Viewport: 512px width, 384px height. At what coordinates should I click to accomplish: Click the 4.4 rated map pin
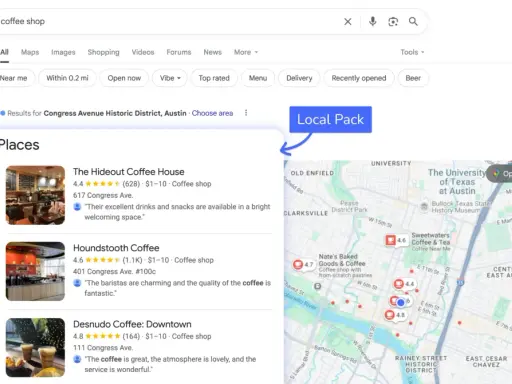(404, 284)
